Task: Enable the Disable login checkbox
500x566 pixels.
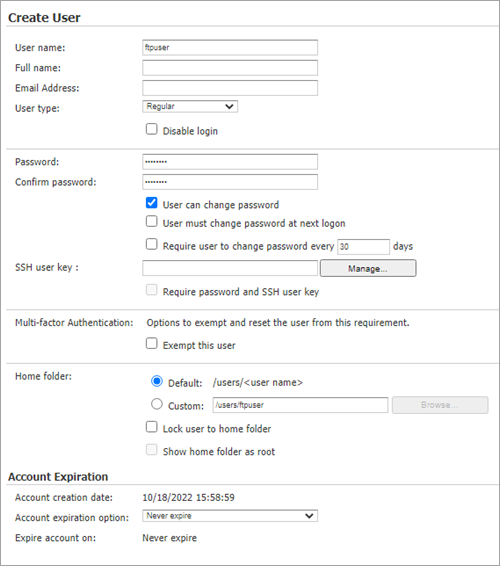Action: [152, 129]
